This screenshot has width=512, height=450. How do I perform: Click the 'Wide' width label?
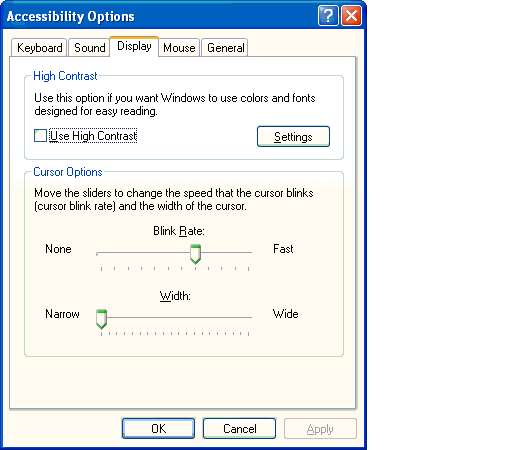(x=285, y=314)
